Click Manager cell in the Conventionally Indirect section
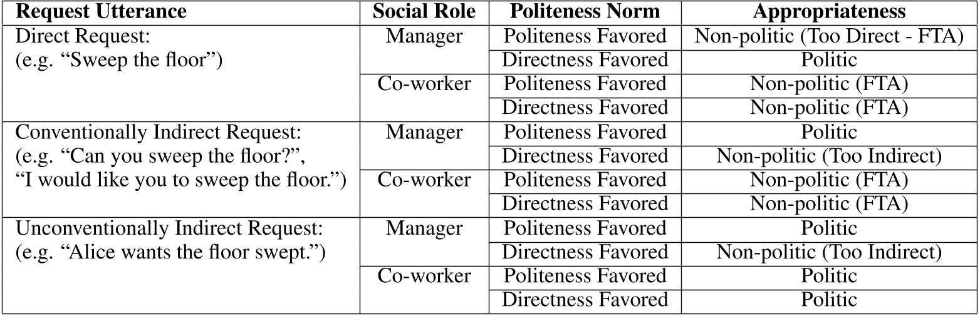 tap(424, 133)
